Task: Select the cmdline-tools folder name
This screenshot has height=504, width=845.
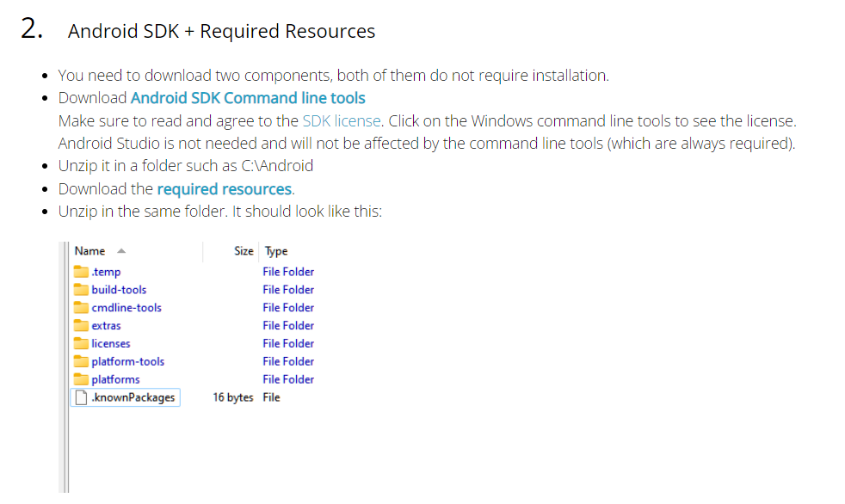Action: [x=126, y=308]
